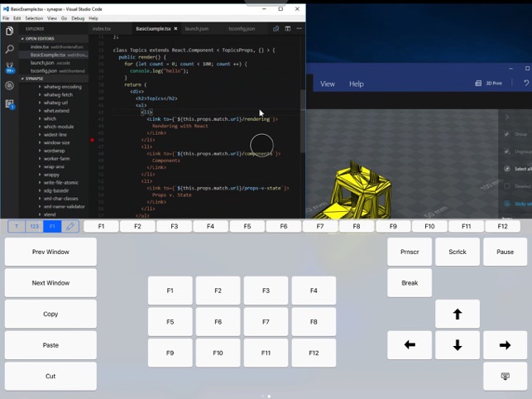Viewport: 532px width, 399px height.
Task: Click Deselect in 3D Builder panel
Action: (518, 186)
